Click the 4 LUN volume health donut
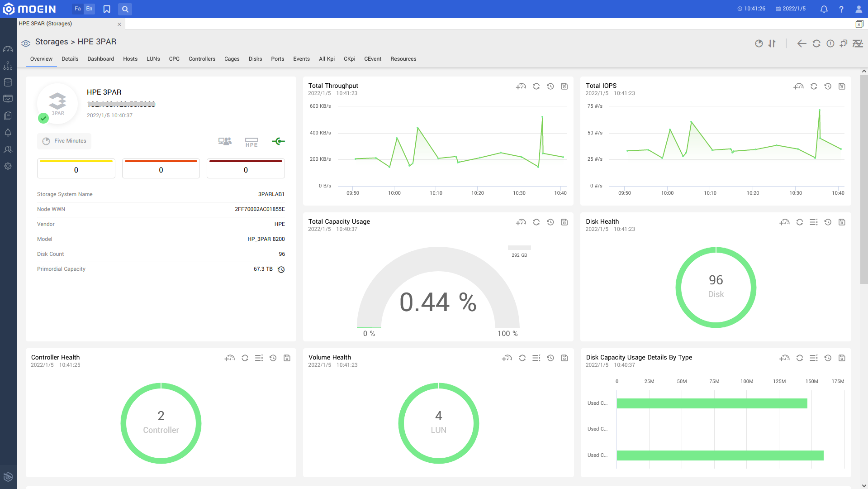Viewport: 868px width, 489px height. click(x=438, y=423)
